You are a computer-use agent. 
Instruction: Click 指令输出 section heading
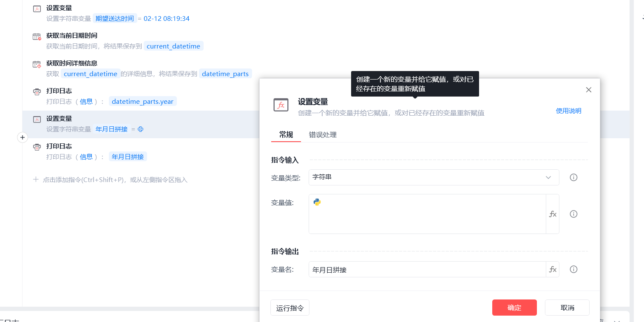pos(285,251)
